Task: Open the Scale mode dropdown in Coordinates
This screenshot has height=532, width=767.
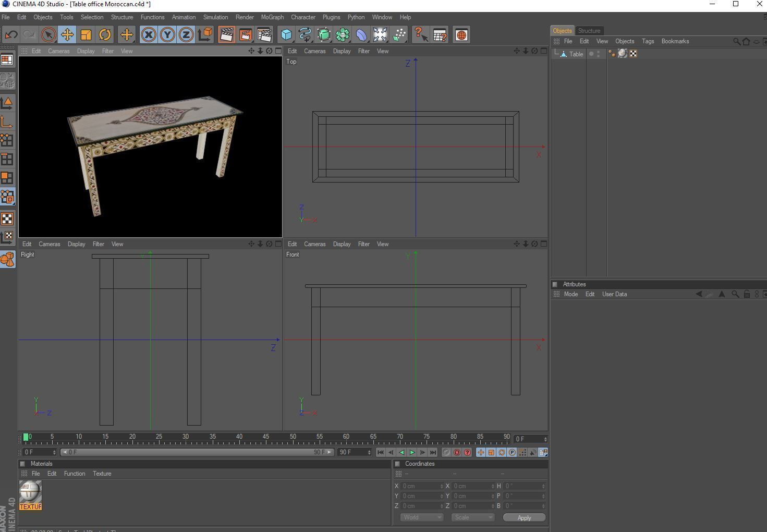Action: click(x=472, y=517)
